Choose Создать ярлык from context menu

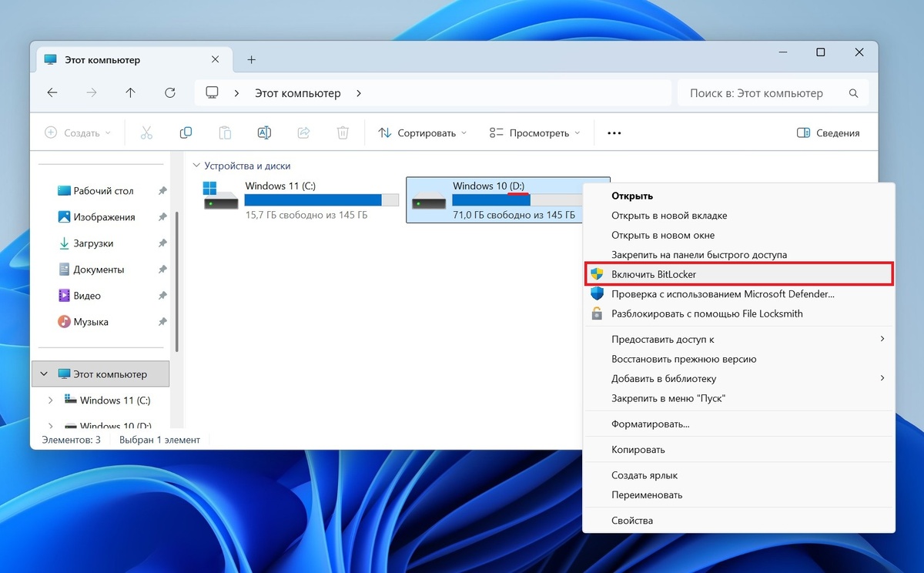point(739,475)
